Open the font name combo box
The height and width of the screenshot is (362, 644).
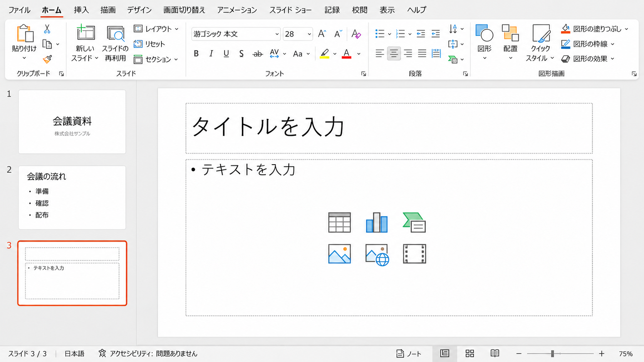(236, 34)
